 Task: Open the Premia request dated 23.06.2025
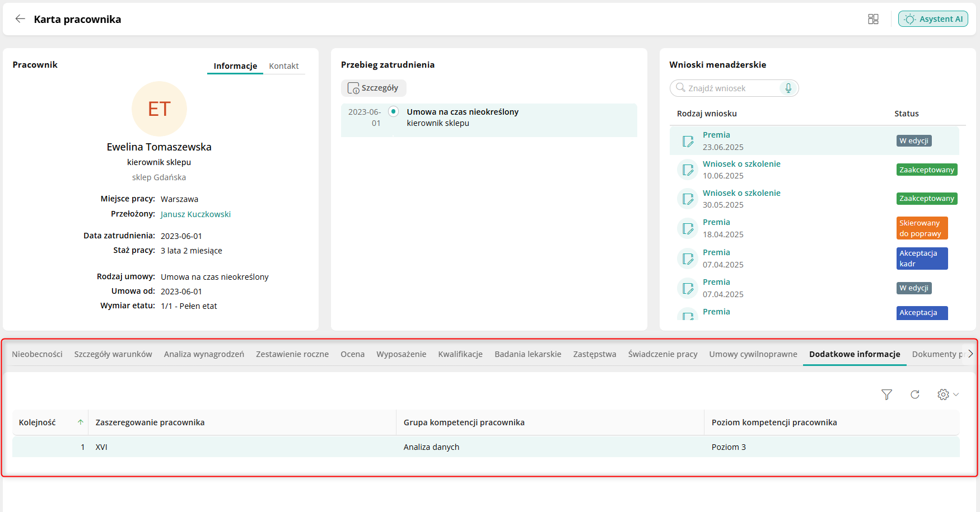pos(716,135)
